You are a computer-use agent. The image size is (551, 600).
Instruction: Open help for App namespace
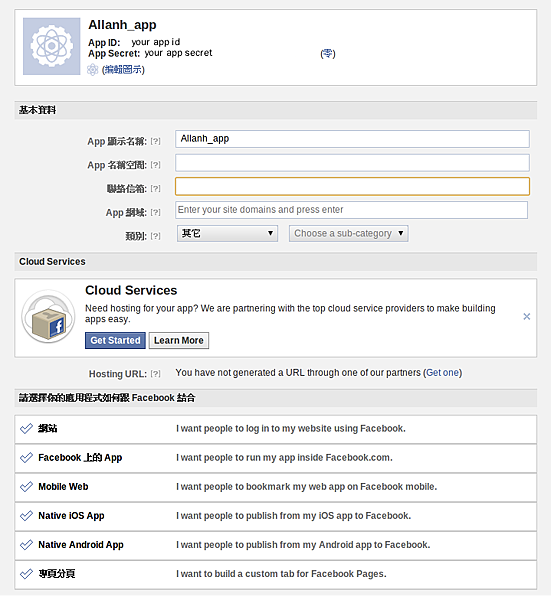tap(155, 165)
